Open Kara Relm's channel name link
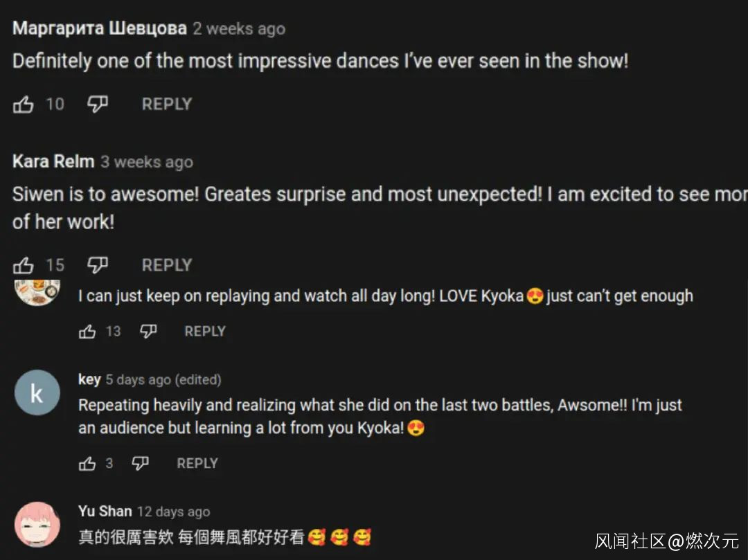Screen dimensions: 748x560 point(53,161)
